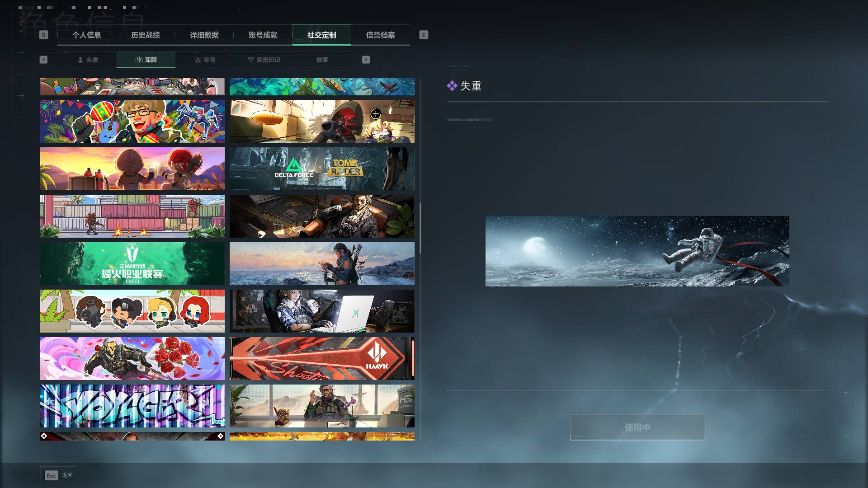Image resolution: width=868 pixels, height=488 pixels.
Task: Choose the roses and soldier pink banner
Action: (x=132, y=358)
